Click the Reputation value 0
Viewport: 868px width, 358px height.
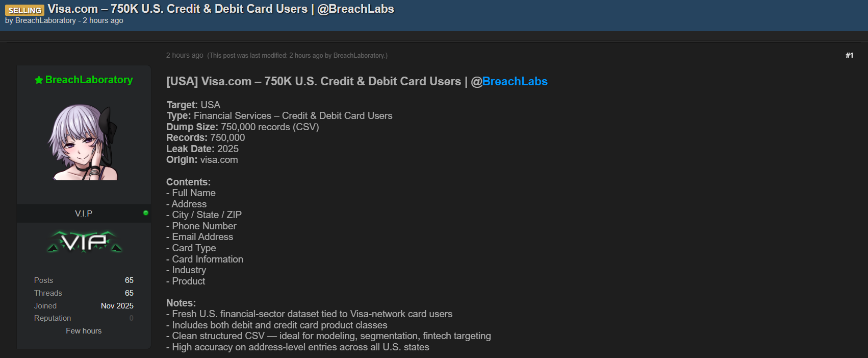point(131,318)
